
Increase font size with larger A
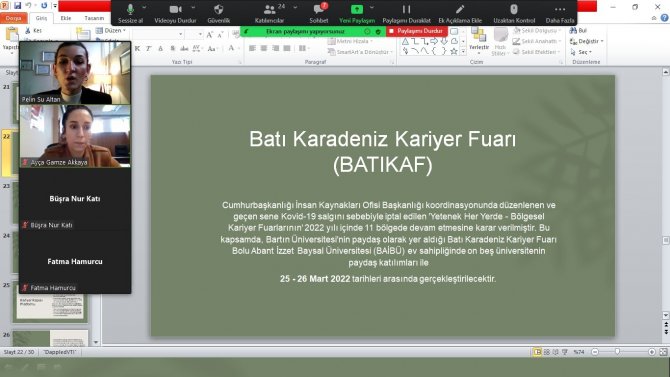pos(210,35)
